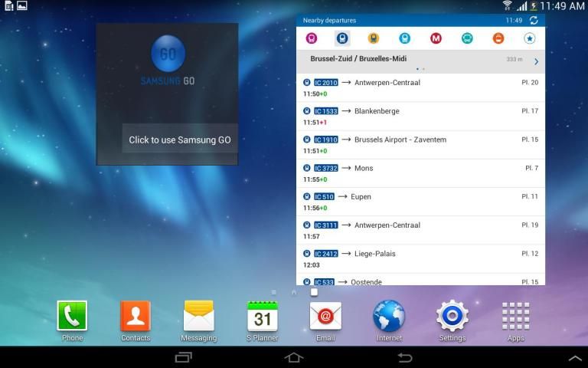
Task: Select the dark blue train filter icon
Action: 342,38
